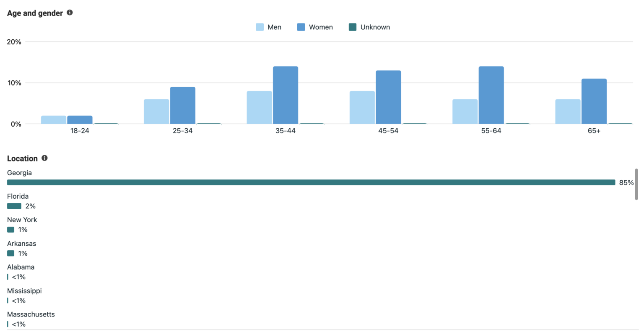Click the Age and gender info icon
This screenshot has height=335, width=644.
click(70, 13)
